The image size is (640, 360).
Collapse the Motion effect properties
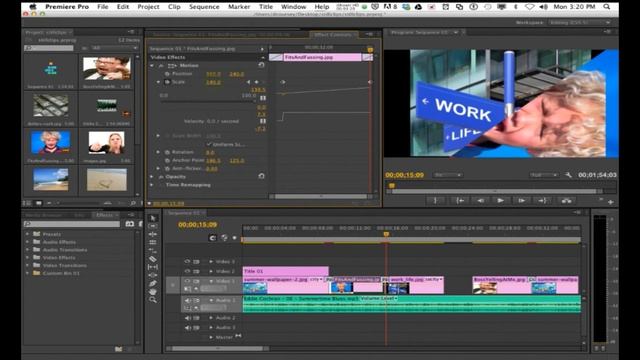[152, 65]
